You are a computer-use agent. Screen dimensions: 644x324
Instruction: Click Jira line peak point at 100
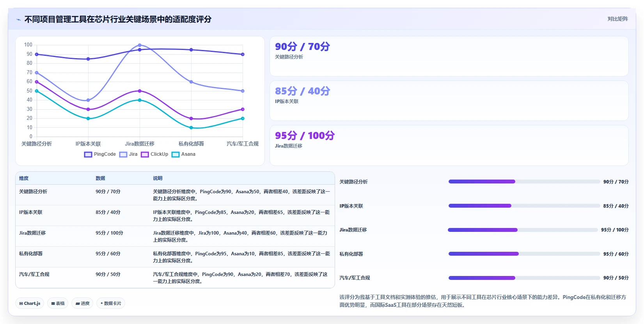pyautogui.click(x=140, y=45)
